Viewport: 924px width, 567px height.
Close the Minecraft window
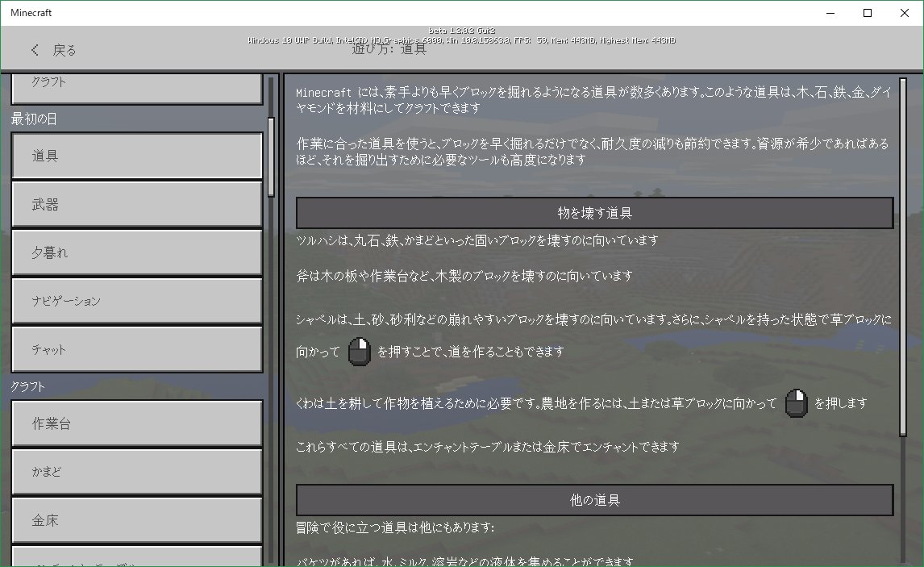[905, 13]
